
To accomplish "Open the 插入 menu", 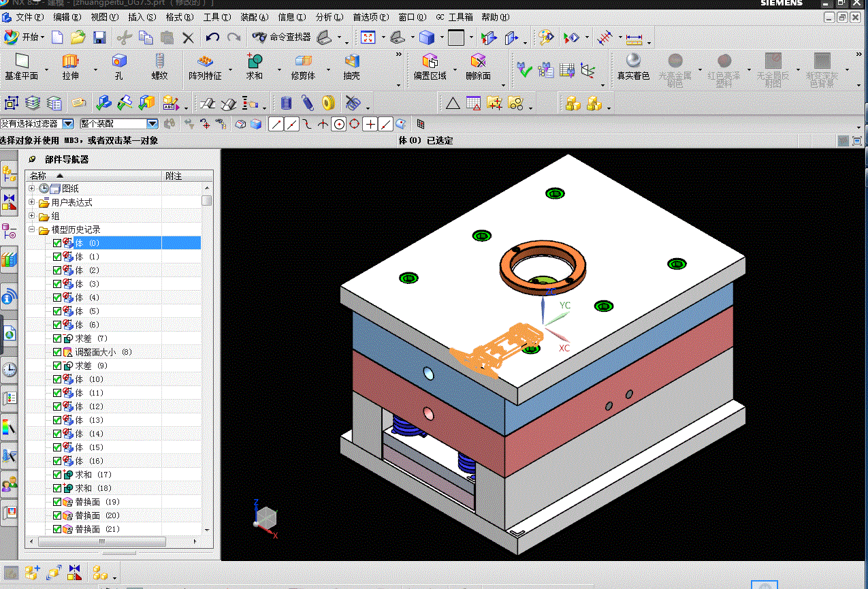I will click(142, 17).
